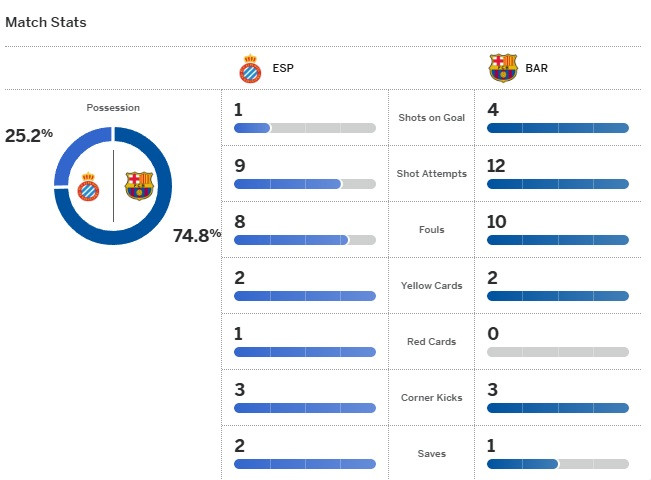Click the Match Stats heading
The height and width of the screenshot is (480, 651).
pyautogui.click(x=46, y=22)
